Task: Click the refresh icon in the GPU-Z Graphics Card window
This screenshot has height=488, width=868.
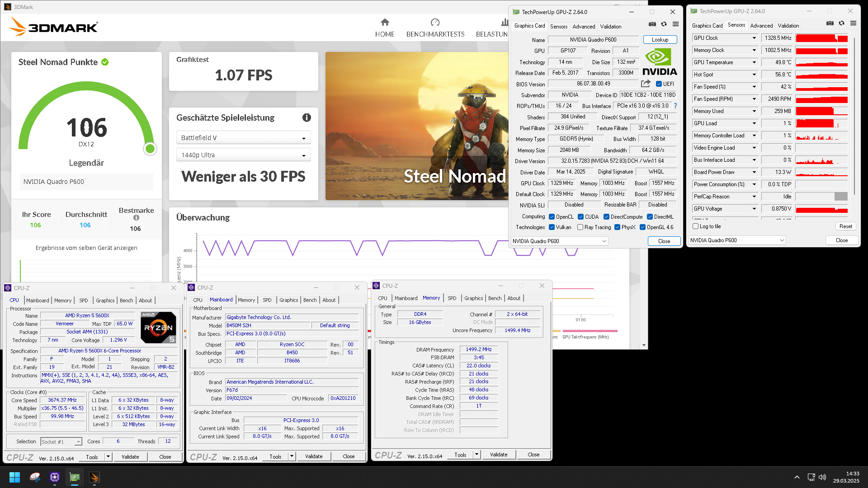Action: tap(664, 24)
